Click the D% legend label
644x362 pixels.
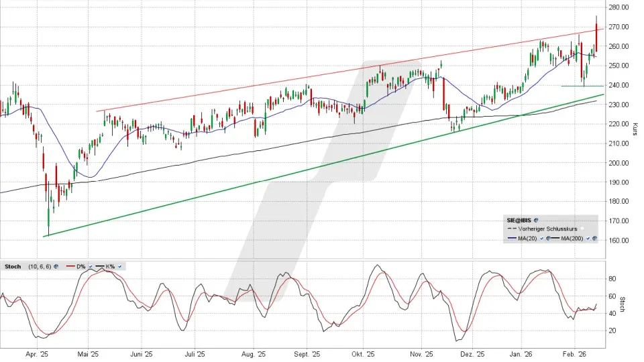(x=81, y=266)
